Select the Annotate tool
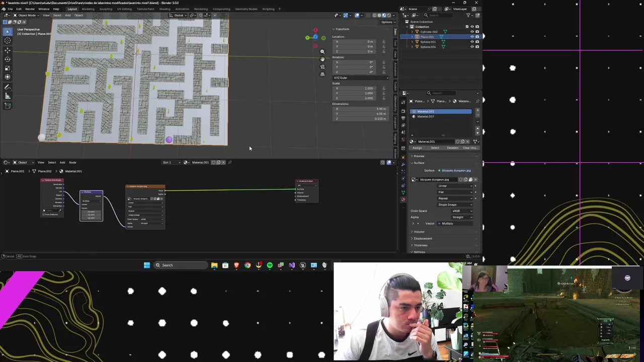This screenshot has height=362, width=644. pos(8,87)
